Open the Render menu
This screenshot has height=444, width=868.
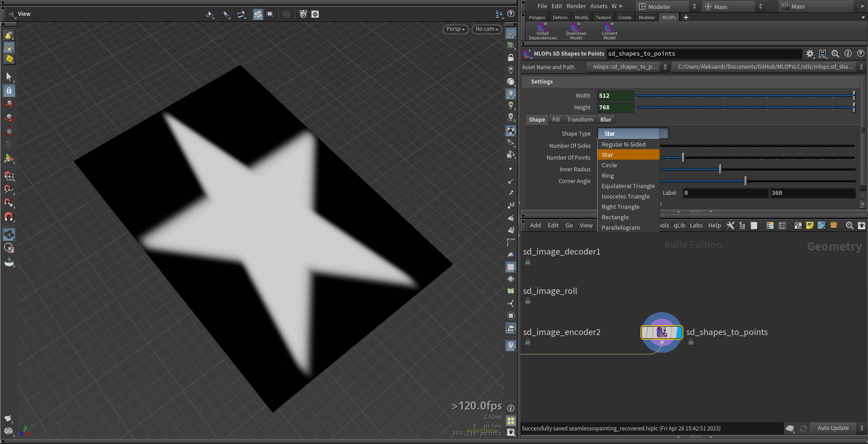[576, 6]
